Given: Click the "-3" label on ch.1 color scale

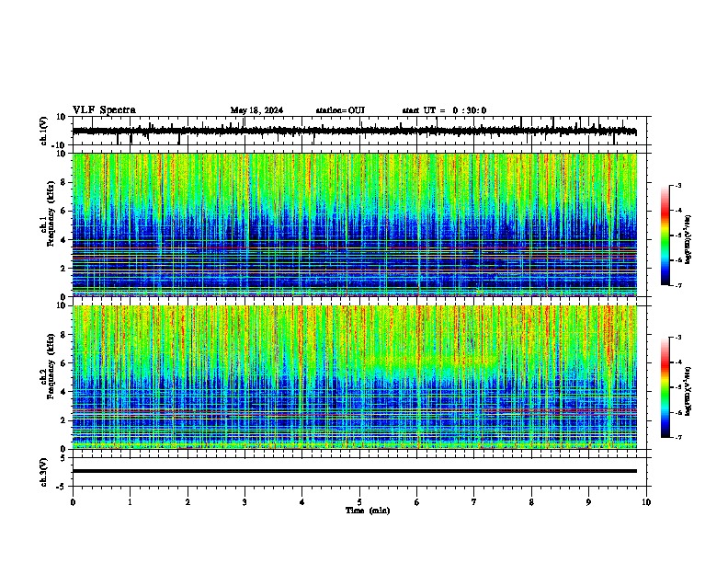Looking at the screenshot, I should [x=678, y=185].
